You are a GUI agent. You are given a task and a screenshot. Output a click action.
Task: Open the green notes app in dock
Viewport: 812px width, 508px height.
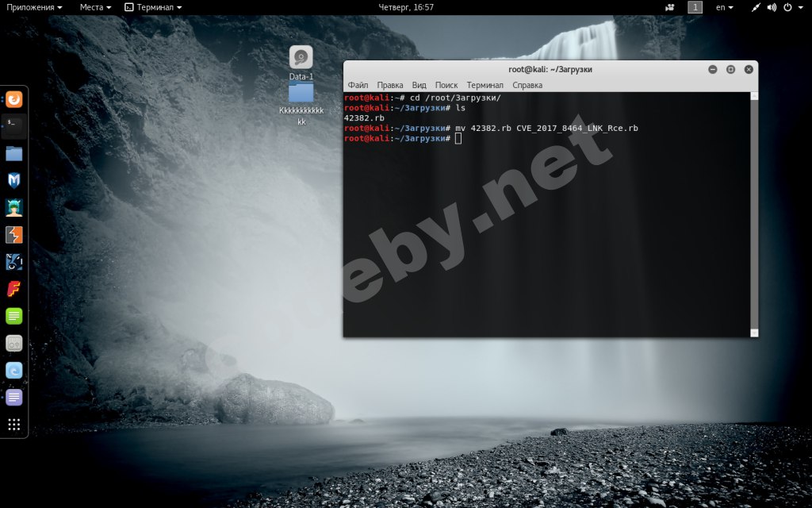[x=14, y=316]
